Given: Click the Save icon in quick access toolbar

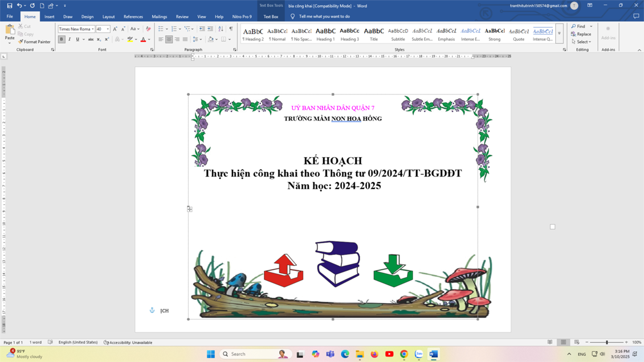Looking at the screenshot, I should click(10, 6).
